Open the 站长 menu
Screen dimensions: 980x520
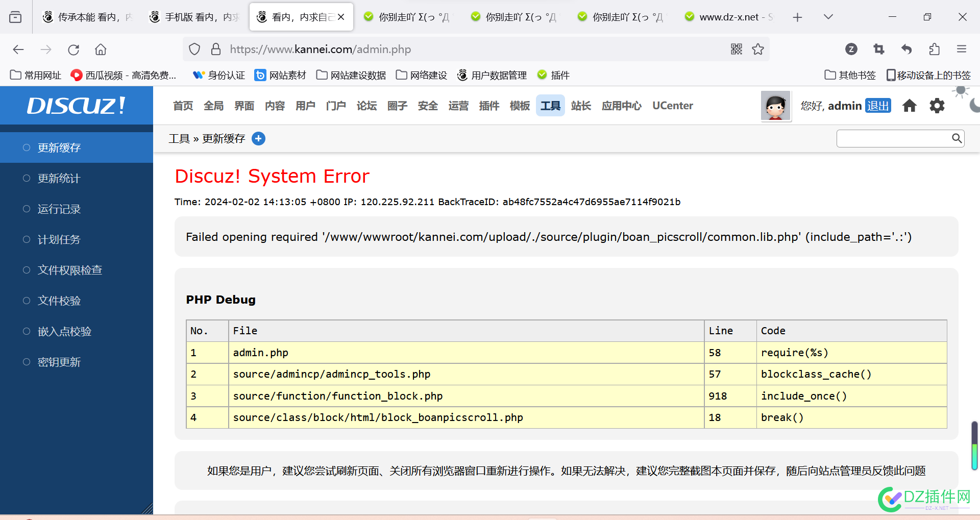pyautogui.click(x=581, y=106)
